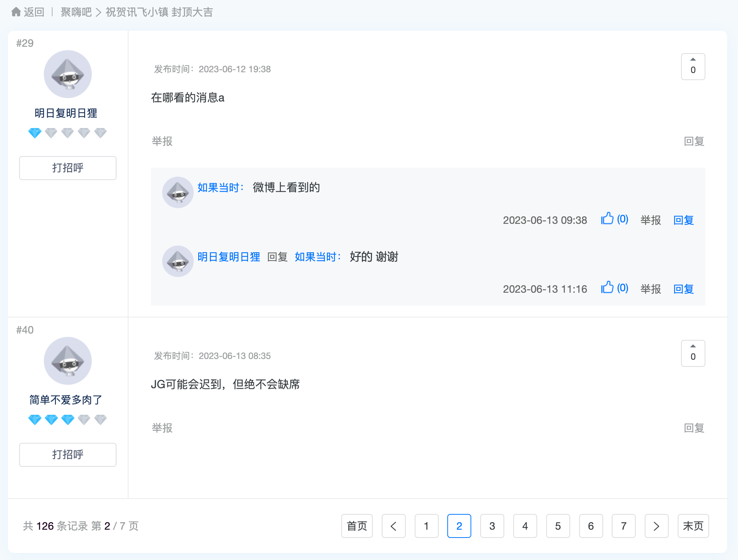The width and height of the screenshot is (738, 560).
Task: Open 聚嗨吧 breadcrumb link
Action: pos(76,12)
